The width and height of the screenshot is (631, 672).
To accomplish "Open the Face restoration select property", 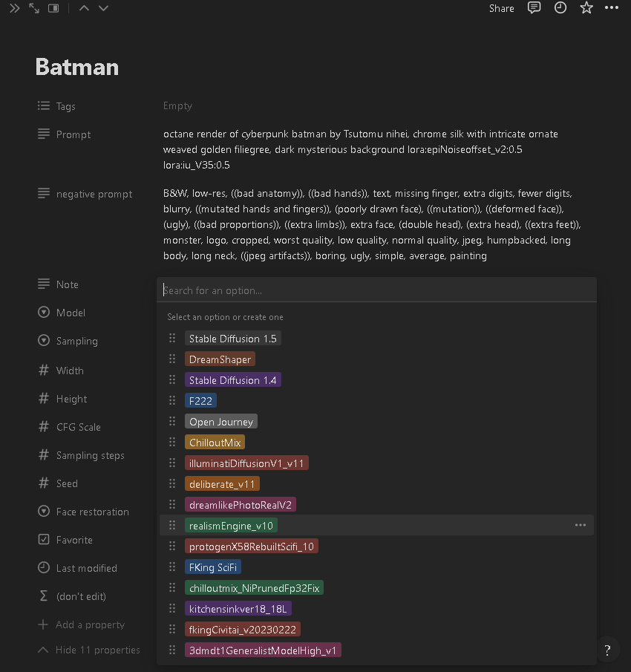I will click(x=92, y=512).
